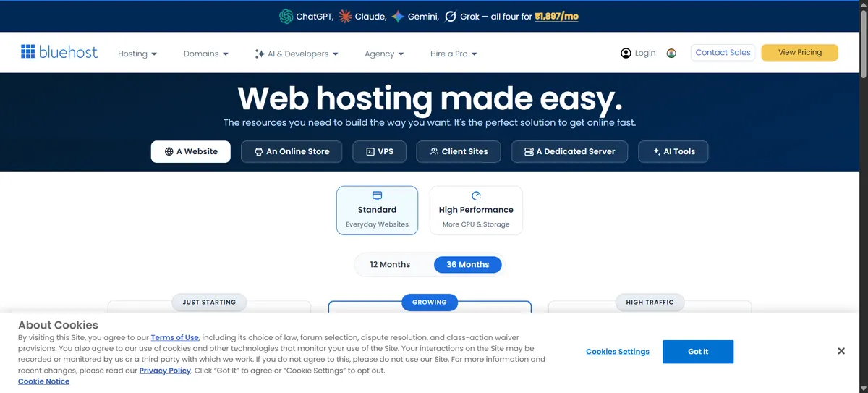Select the 36 Months billing option
The image size is (868, 393).
(x=468, y=264)
